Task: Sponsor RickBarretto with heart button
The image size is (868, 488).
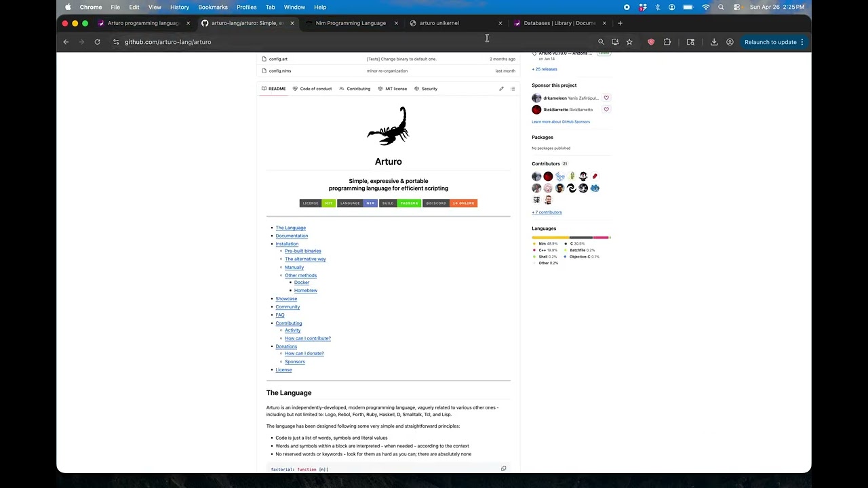Action: tap(606, 109)
